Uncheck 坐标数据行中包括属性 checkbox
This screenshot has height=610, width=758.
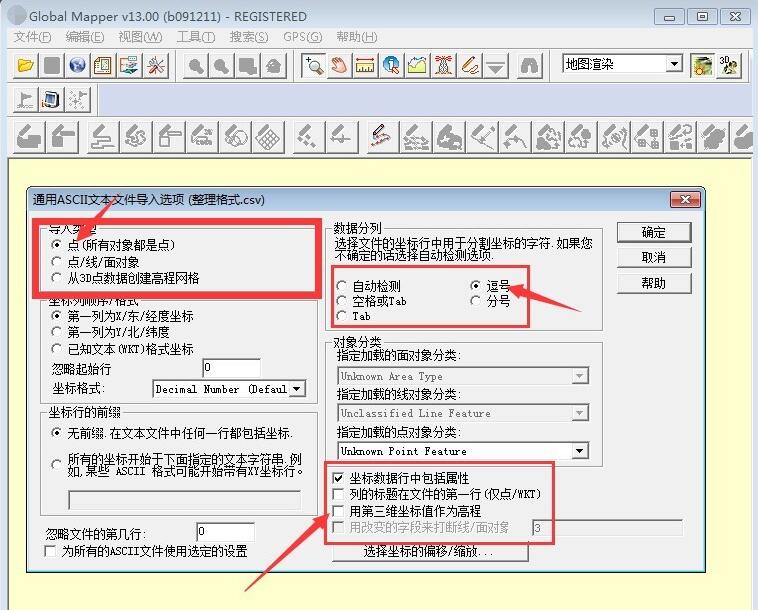pyautogui.click(x=338, y=479)
